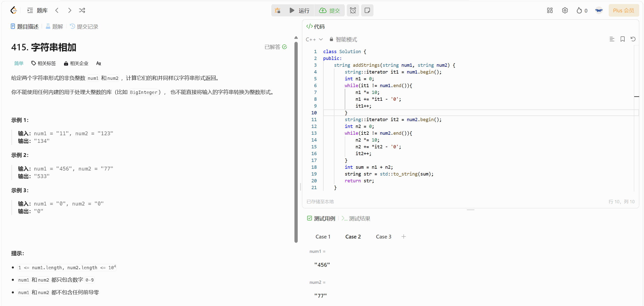
Task: Click the format code icon
Action: coord(612,39)
